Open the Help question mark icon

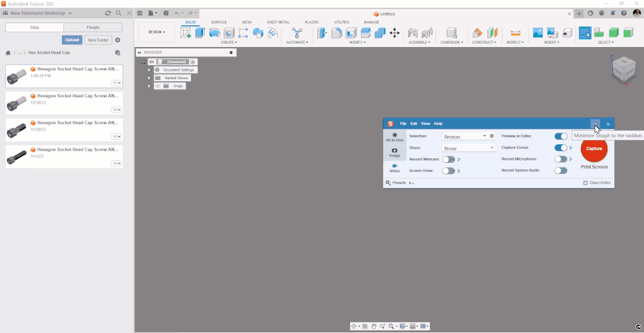tap(624, 13)
